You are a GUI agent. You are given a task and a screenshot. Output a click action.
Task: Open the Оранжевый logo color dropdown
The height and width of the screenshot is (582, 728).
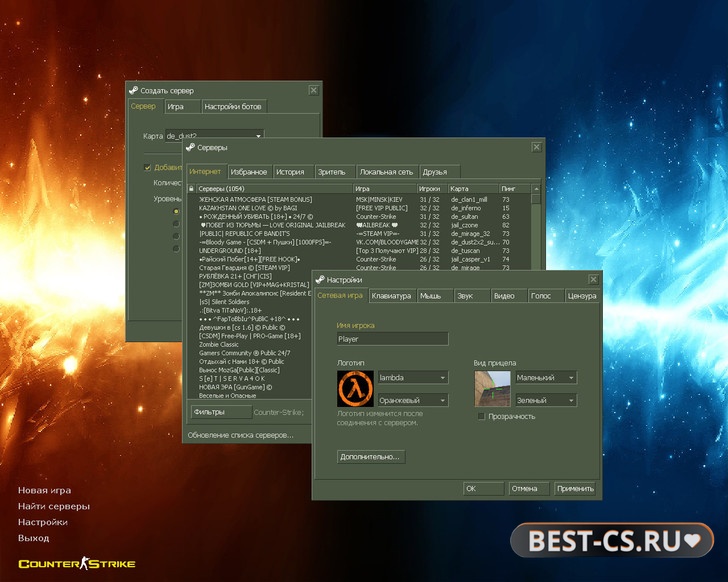pos(413,400)
